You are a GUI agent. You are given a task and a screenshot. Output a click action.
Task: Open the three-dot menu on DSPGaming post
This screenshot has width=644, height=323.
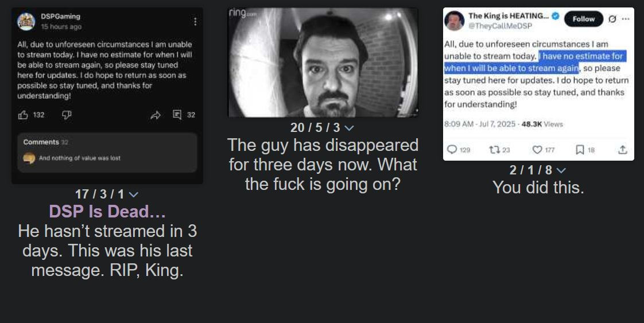(195, 21)
